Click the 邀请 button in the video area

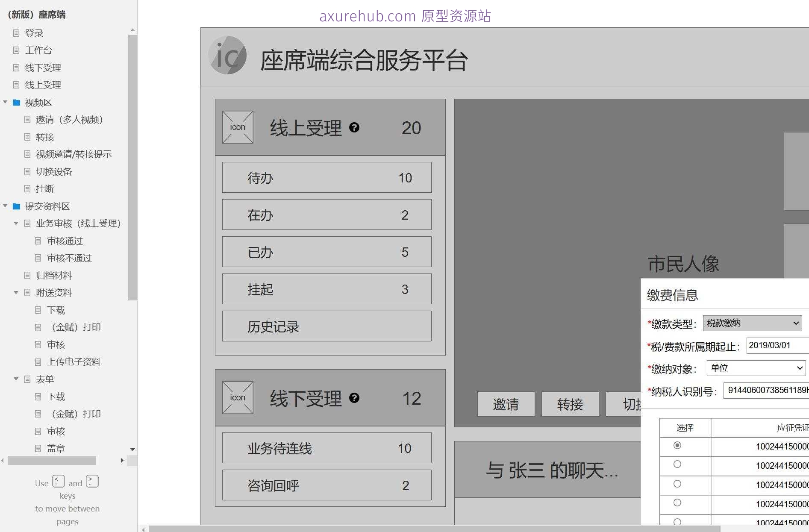pos(506,404)
